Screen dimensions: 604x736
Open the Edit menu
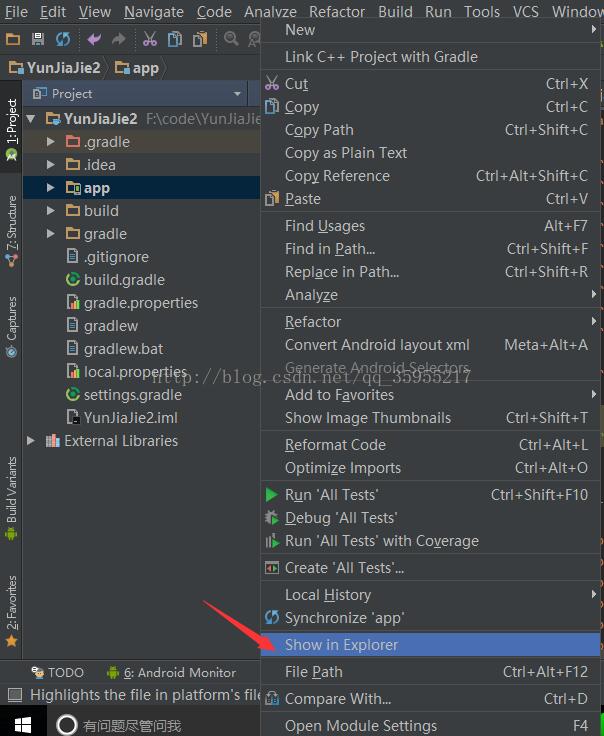pos(53,11)
